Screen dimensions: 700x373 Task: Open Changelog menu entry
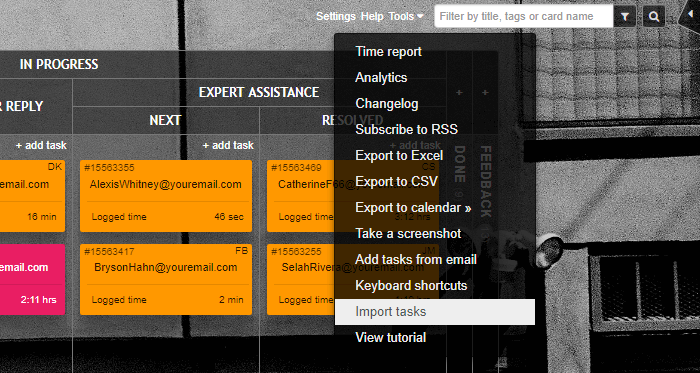pos(434,104)
